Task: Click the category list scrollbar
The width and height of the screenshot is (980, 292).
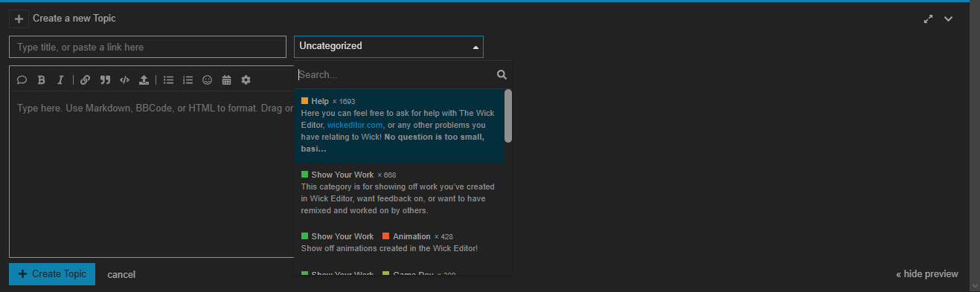Action: 508,116
